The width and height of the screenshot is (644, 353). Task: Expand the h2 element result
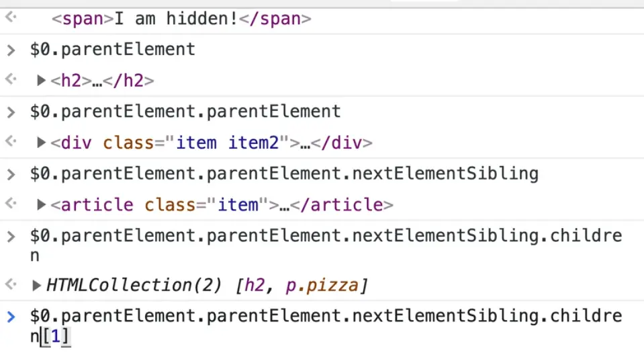point(42,81)
